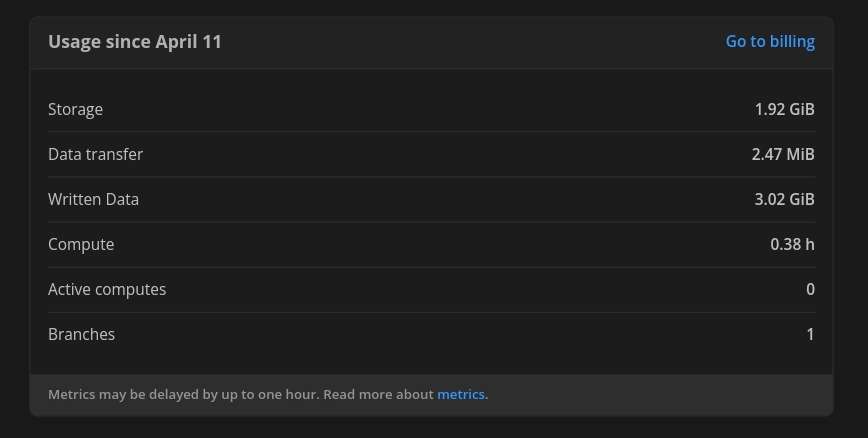Click the 1.92 GiB storage value
868x438 pixels.
pos(784,109)
